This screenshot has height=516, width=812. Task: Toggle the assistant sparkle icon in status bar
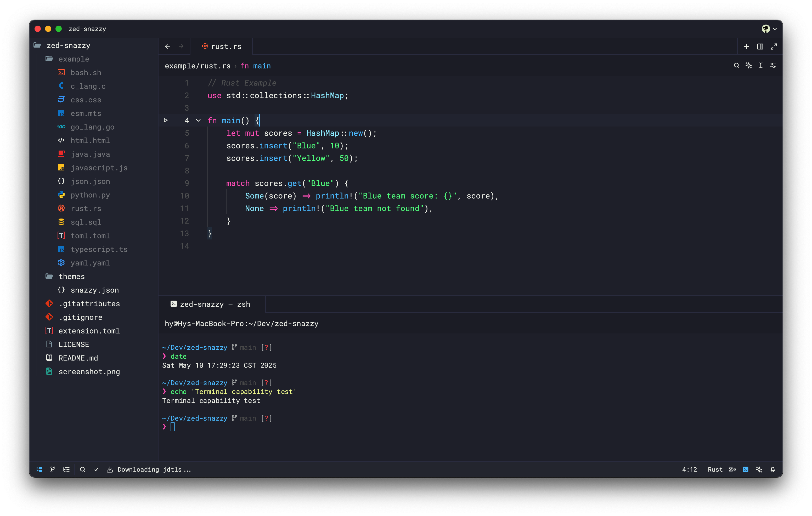pos(759,469)
